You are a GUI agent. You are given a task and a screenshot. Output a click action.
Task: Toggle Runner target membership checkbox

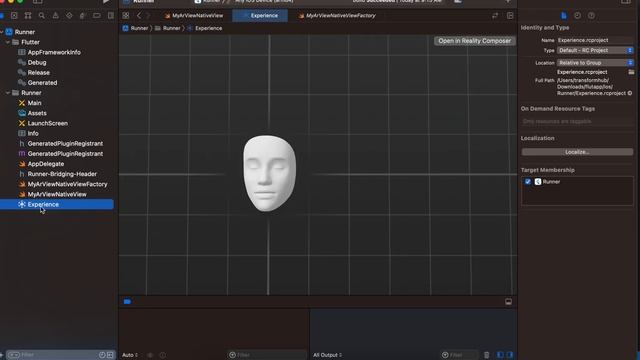coord(528,182)
